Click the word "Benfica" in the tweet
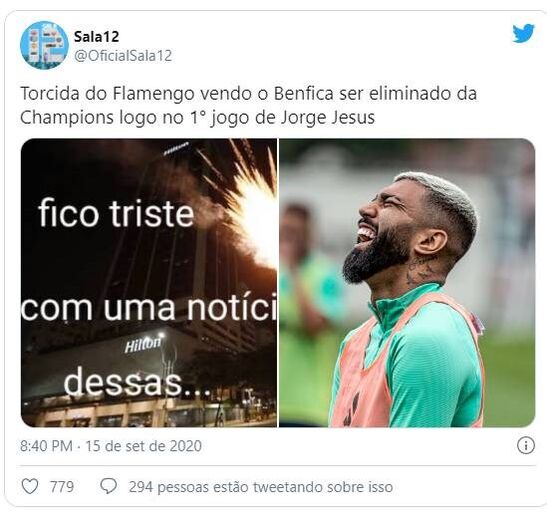Screen dimensions: 547x519 pos(303,93)
